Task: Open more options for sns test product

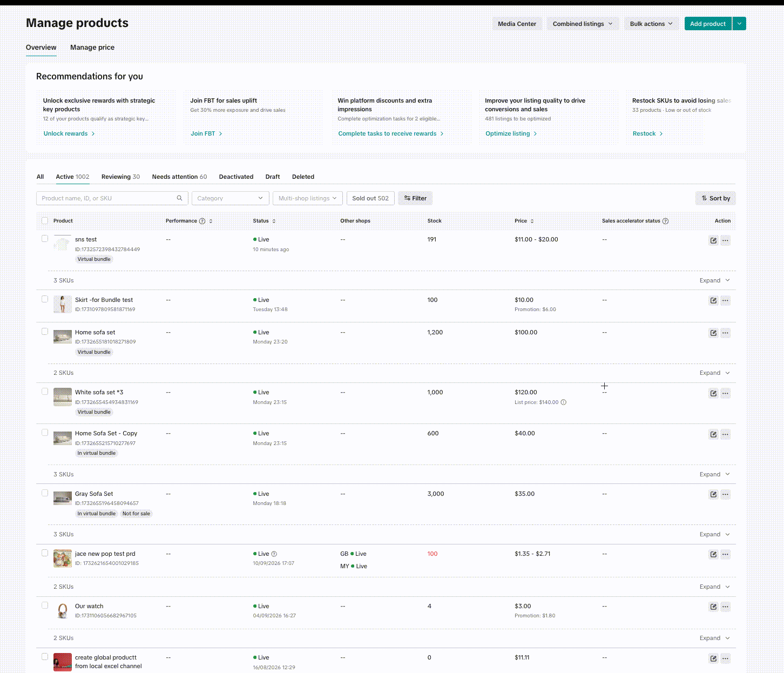Action: tap(725, 240)
